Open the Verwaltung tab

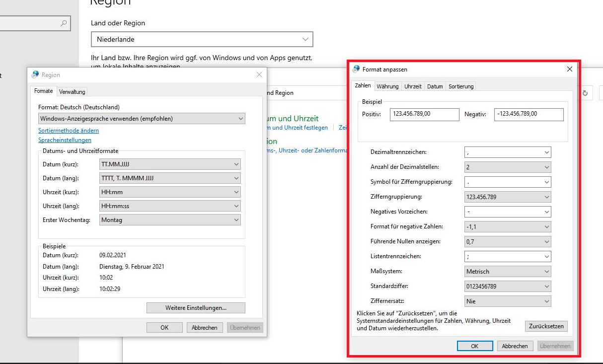(72, 91)
